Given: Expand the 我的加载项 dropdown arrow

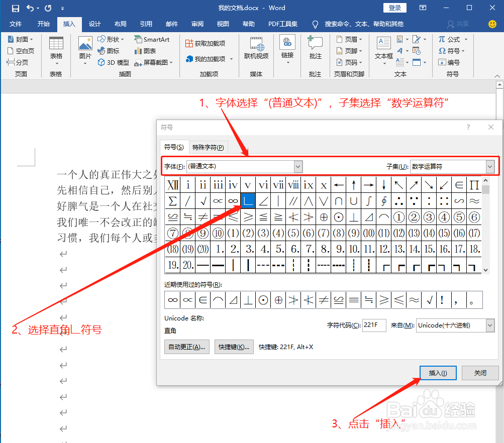Looking at the screenshot, I should (x=231, y=59).
